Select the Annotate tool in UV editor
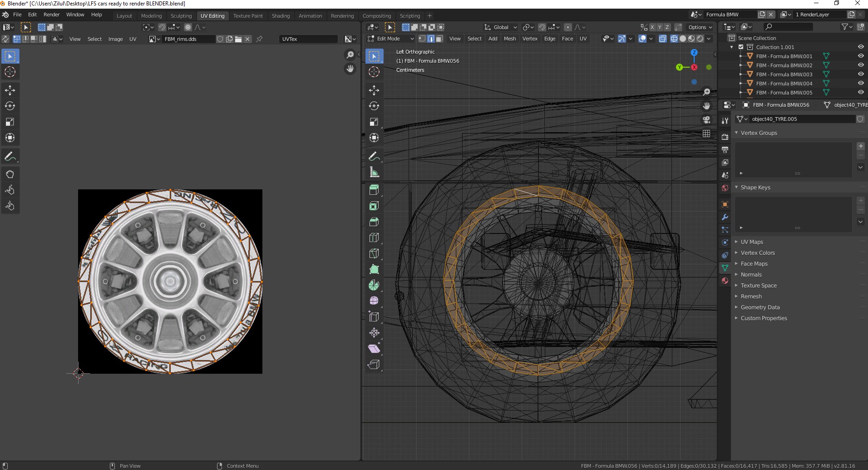 (x=10, y=156)
